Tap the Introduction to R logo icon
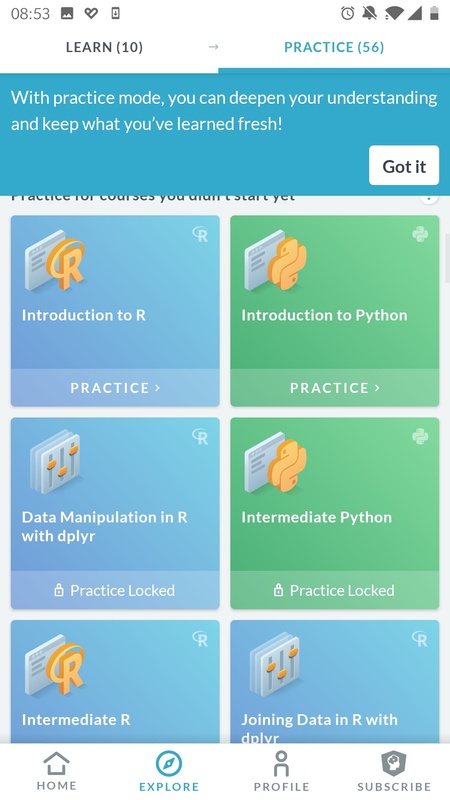 tap(55, 261)
